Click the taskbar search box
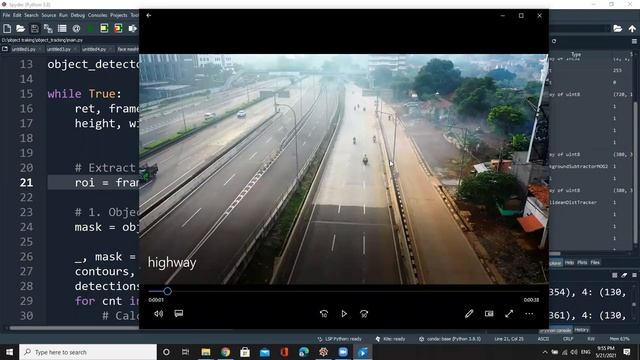Image resolution: width=640 pixels, height=360 pixels. (88, 352)
